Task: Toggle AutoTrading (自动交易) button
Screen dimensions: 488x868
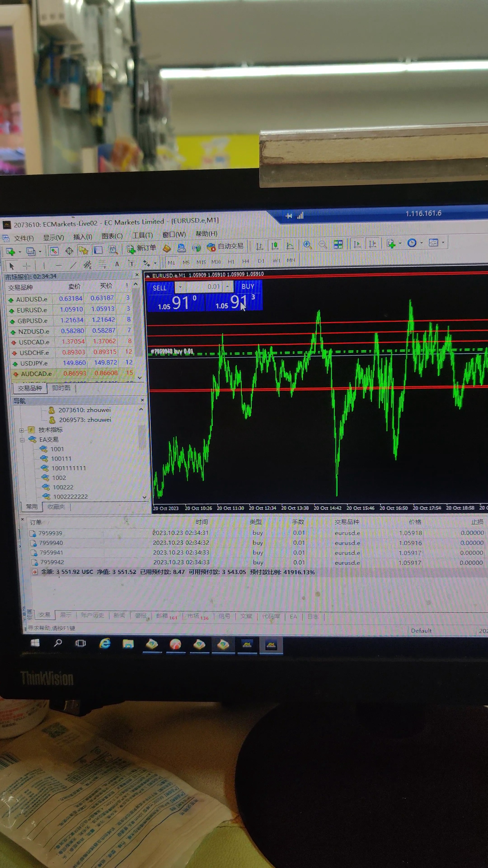Action: [225, 247]
